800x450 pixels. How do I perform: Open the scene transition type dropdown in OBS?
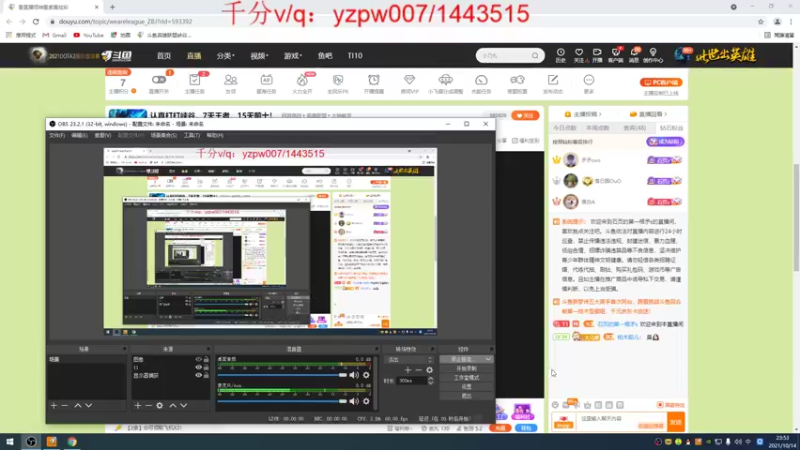click(410, 360)
